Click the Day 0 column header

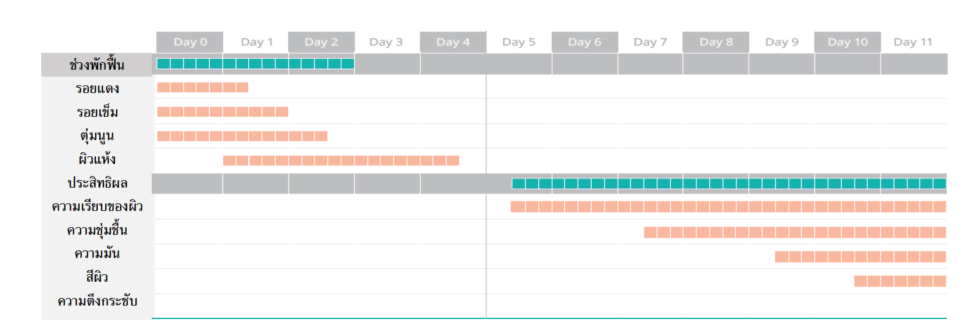(189, 42)
